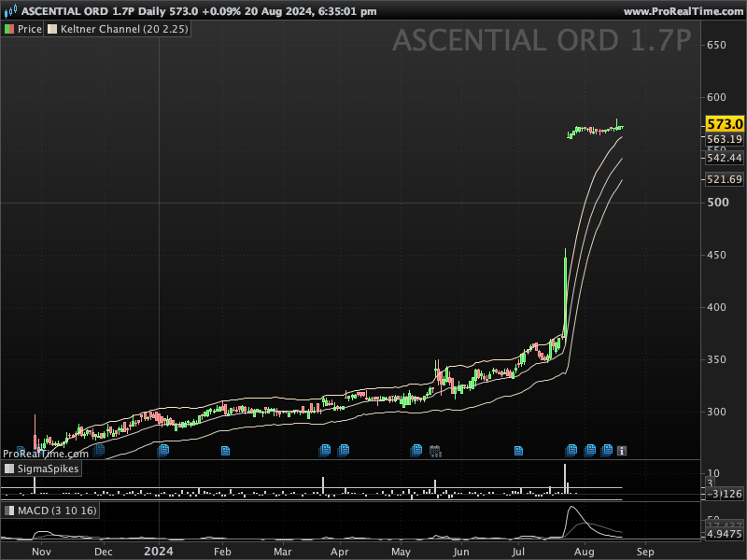Click the May label on time axis
This screenshot has width=747, height=560.
point(401,552)
